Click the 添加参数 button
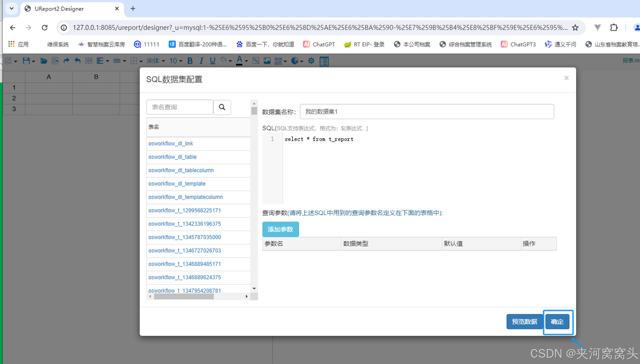 click(x=280, y=229)
